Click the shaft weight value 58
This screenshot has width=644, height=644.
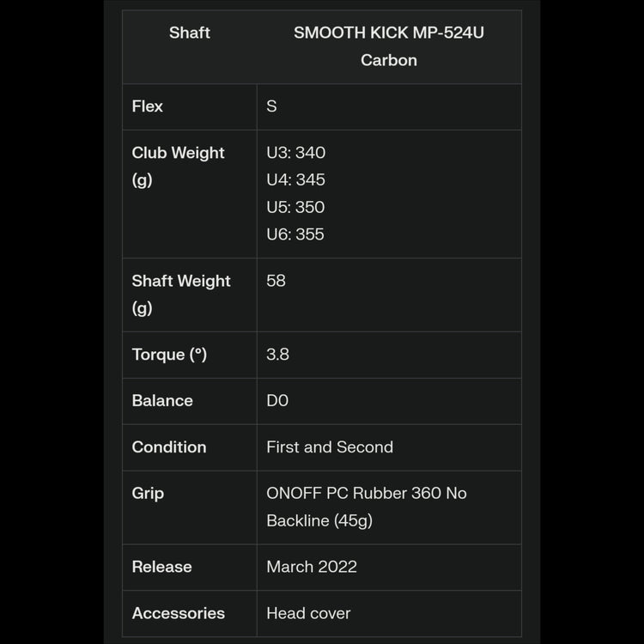276,281
